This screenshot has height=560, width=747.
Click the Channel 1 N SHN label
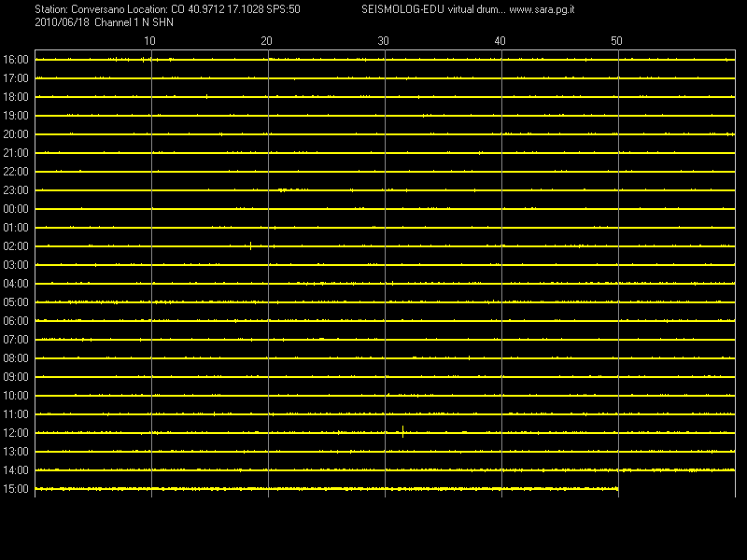click(134, 22)
